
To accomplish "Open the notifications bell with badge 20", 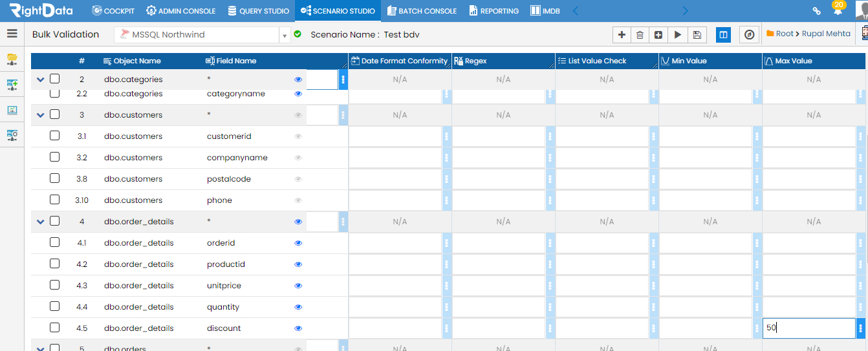I will pyautogui.click(x=838, y=10).
